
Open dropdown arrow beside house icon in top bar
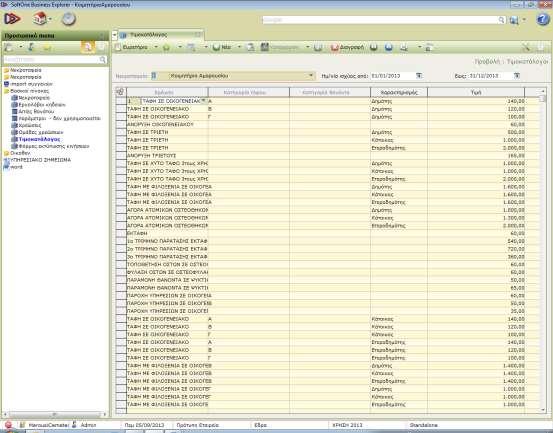click(51, 19)
